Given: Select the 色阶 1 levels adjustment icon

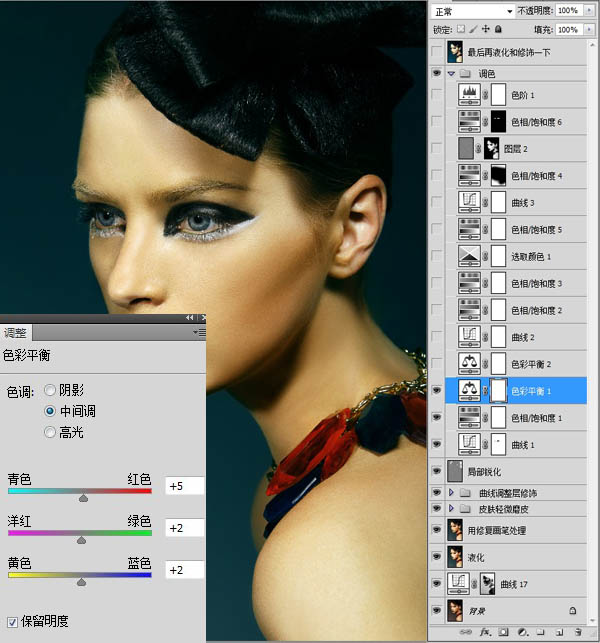Looking at the screenshot, I should click(x=469, y=95).
